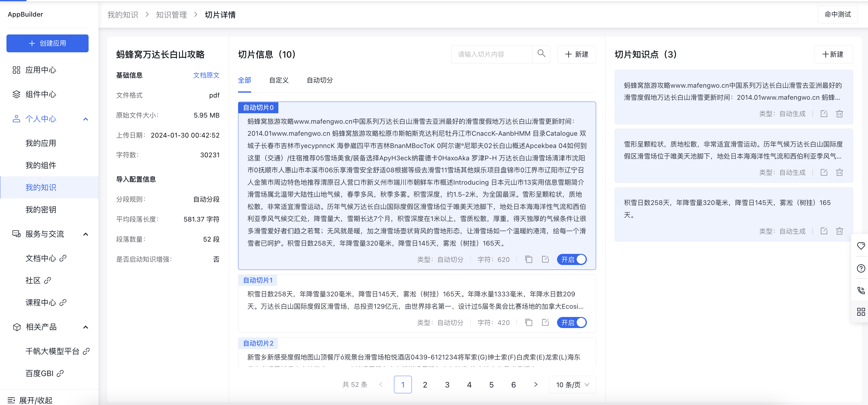Click the 个人中心 person icon

click(x=16, y=119)
